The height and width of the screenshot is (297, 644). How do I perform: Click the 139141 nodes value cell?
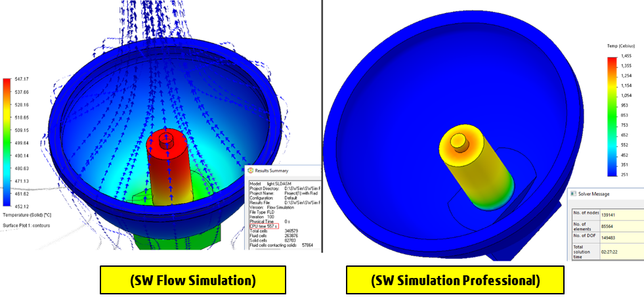(622, 215)
